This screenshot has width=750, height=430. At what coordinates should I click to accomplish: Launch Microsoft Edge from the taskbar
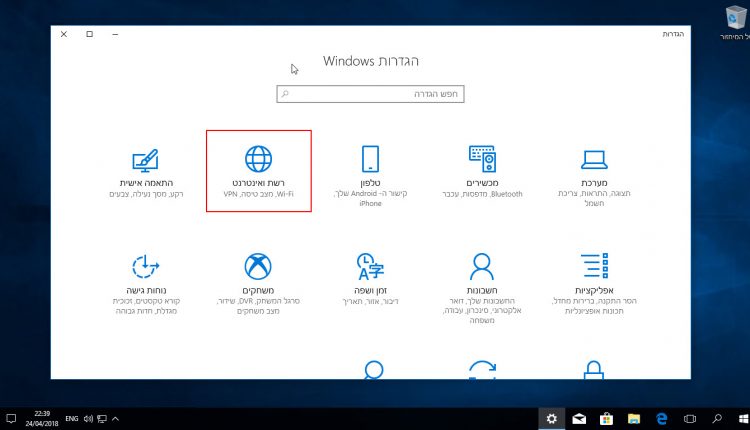pyautogui.click(x=662, y=419)
